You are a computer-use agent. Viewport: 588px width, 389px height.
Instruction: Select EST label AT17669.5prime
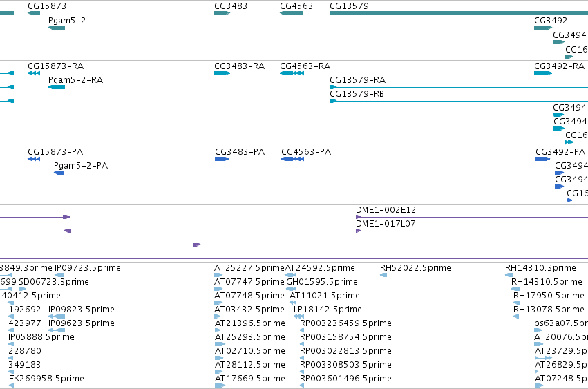250,379
